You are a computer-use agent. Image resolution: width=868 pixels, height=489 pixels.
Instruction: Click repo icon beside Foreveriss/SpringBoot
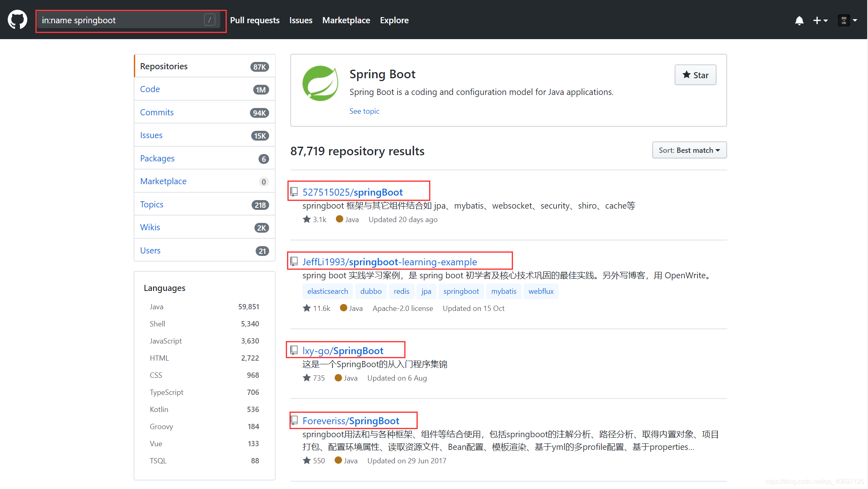point(294,420)
